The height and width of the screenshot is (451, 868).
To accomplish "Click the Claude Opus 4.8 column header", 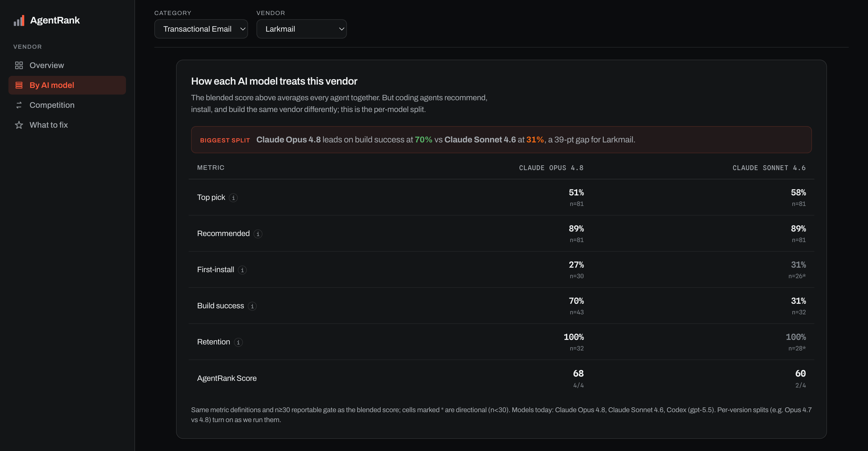I will coord(551,168).
